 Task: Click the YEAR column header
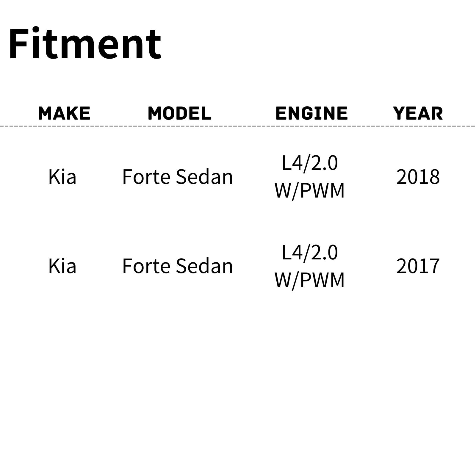coord(418,113)
